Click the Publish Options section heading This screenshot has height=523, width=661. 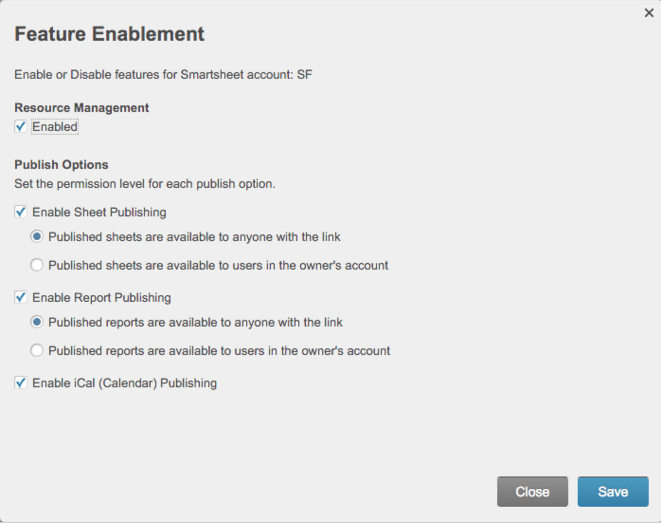click(61, 164)
